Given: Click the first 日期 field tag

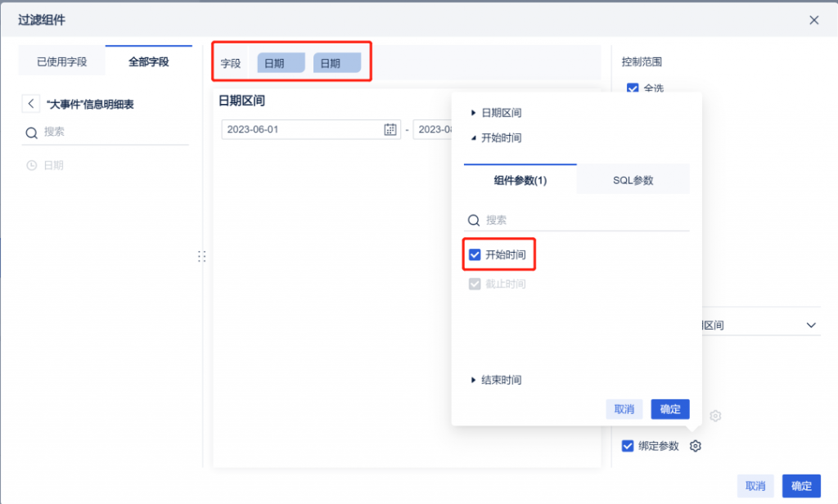Looking at the screenshot, I should pos(282,63).
